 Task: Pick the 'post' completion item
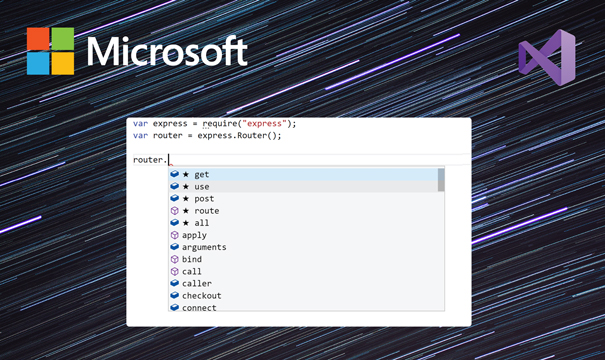304,199
